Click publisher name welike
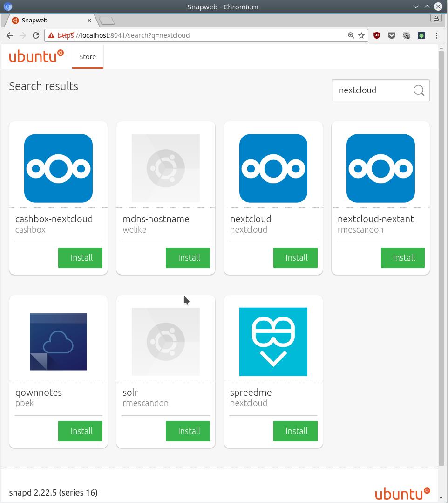 pyautogui.click(x=135, y=230)
